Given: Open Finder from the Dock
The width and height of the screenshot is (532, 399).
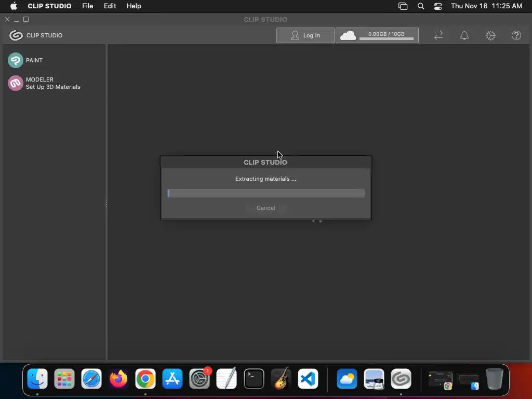Looking at the screenshot, I should click(37, 379).
